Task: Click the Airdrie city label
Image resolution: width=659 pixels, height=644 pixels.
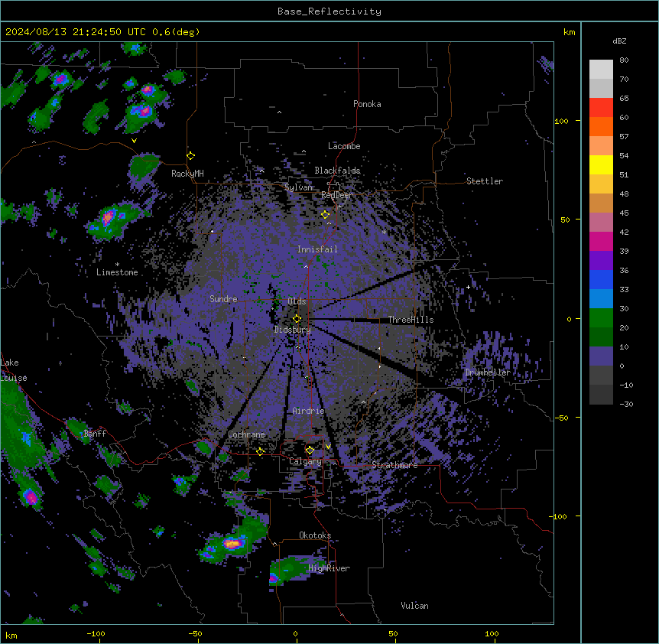Action: pos(309,411)
